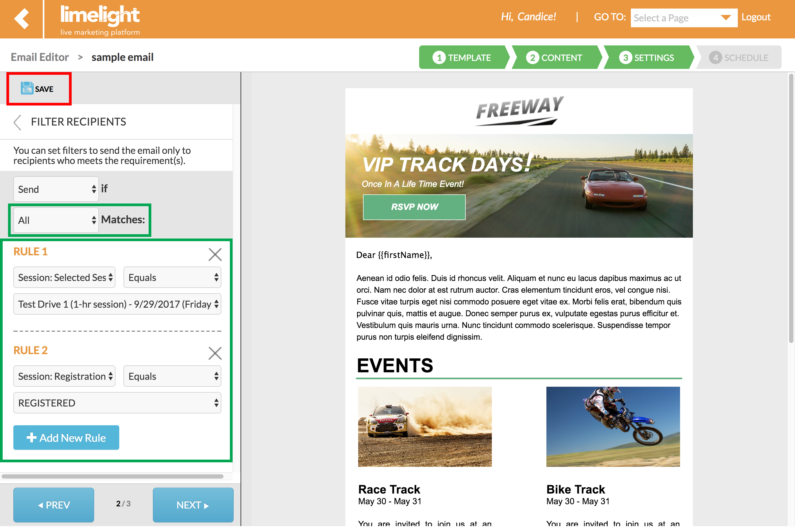Viewport: 795px width, 532px height.
Task: Click 'Once In A Life Time Event!' tagline
Action: pyautogui.click(x=413, y=184)
